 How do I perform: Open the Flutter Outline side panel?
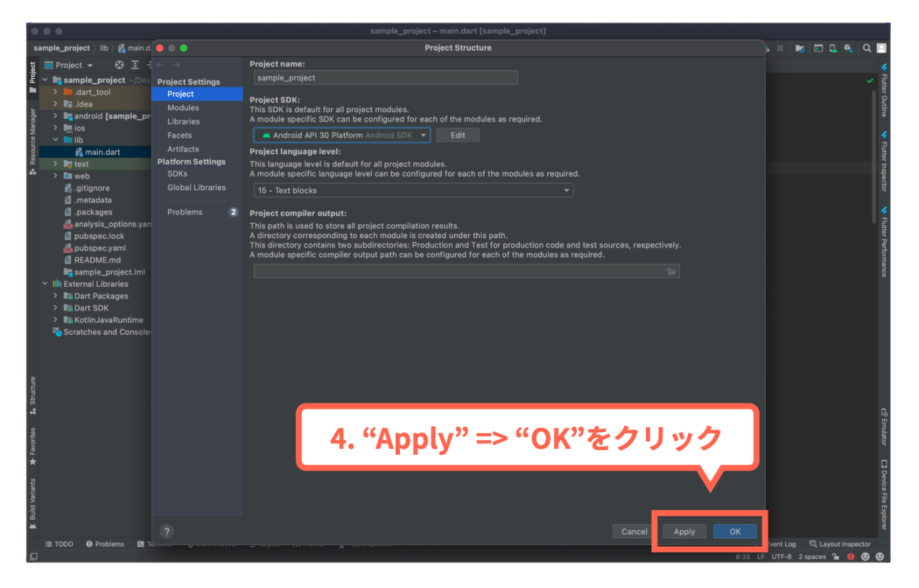[884, 91]
